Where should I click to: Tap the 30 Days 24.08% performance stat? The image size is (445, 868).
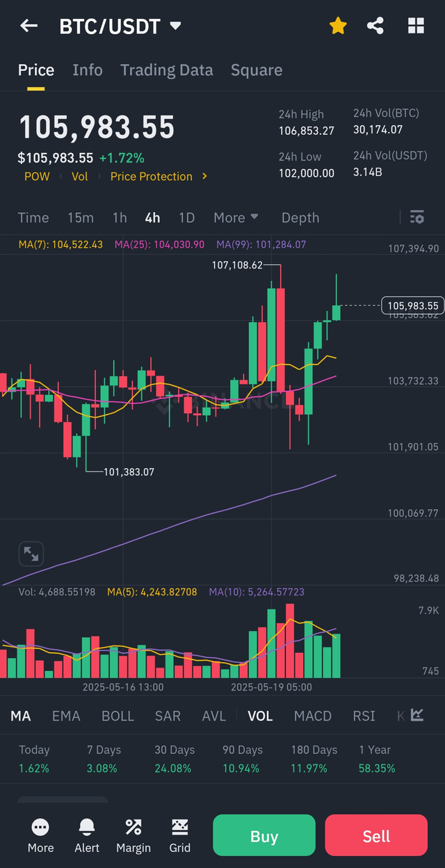coord(175,759)
